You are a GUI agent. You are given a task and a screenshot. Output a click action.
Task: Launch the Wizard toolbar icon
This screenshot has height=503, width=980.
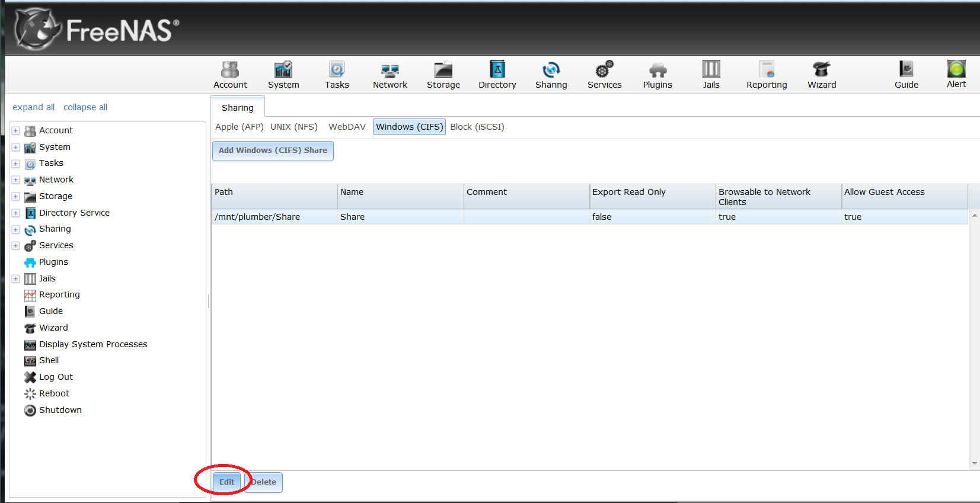tap(822, 70)
